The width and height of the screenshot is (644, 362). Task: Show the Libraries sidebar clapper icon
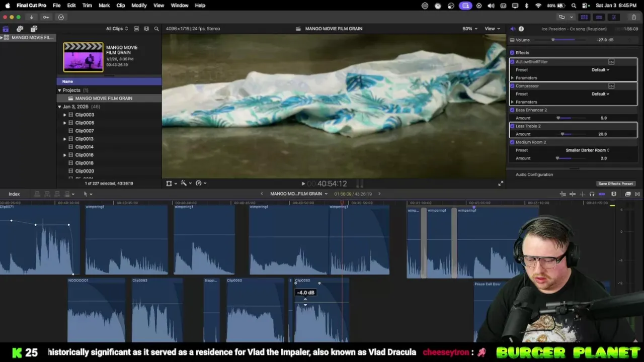click(x=6, y=29)
